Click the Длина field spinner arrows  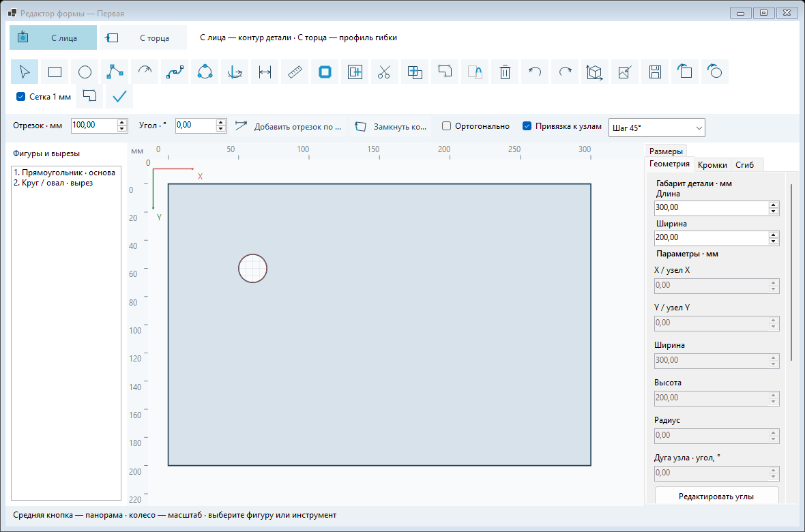(774, 208)
